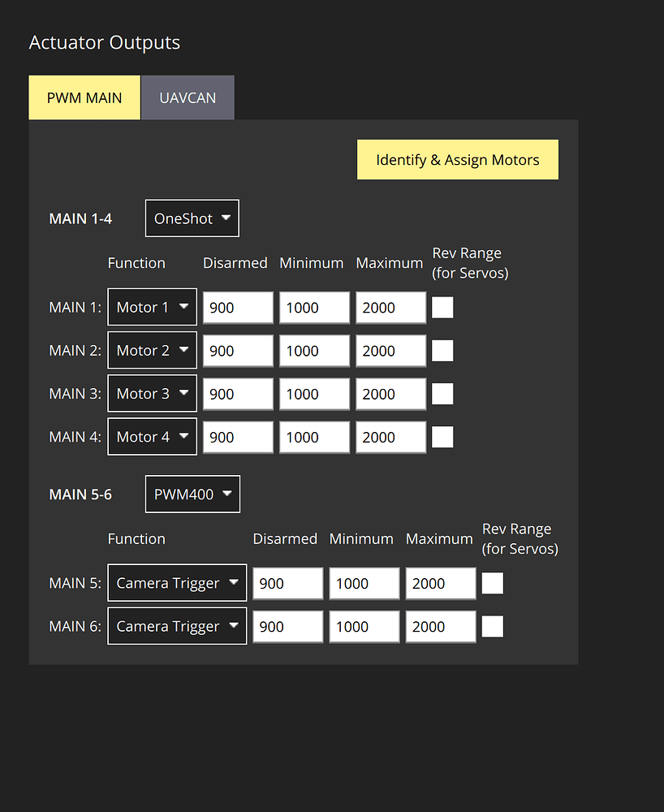Toggle the Rev Range checkbox for MAIN 3
The image size is (664, 812).
442,393
